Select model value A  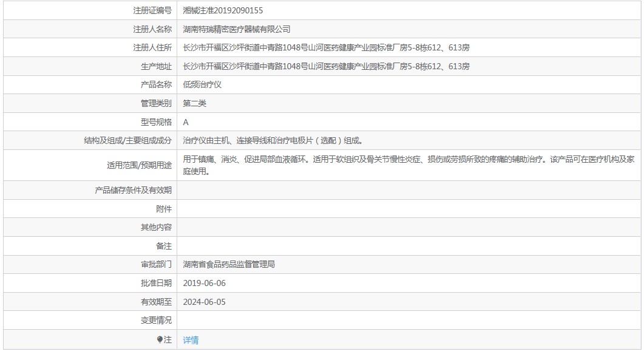(186, 122)
